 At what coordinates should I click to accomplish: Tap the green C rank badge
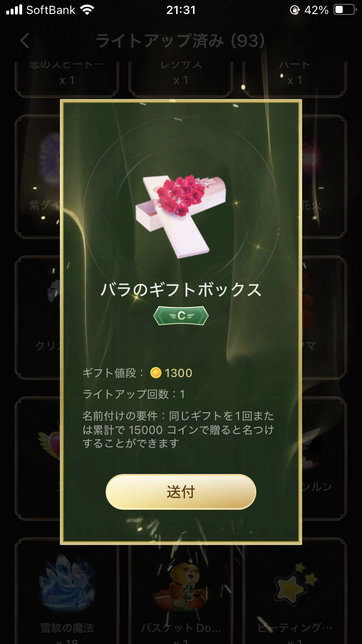181,316
